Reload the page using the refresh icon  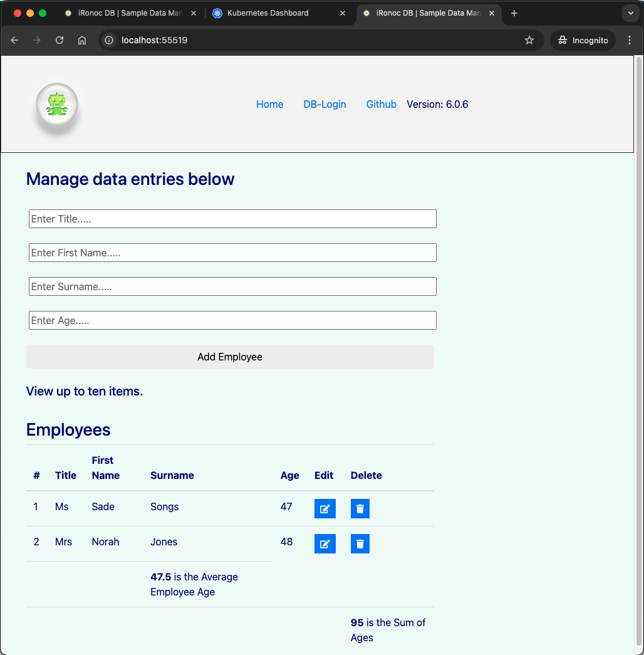[x=60, y=40]
